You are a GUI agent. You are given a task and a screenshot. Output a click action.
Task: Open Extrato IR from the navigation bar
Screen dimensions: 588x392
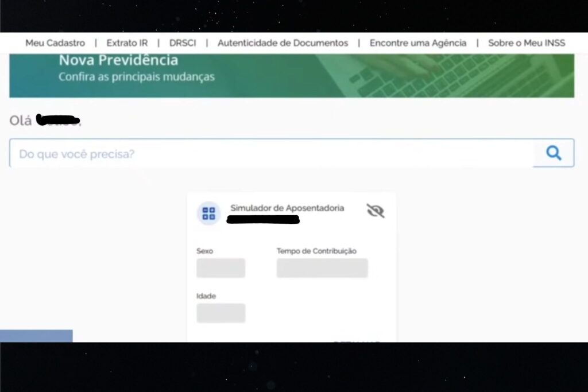[126, 42]
